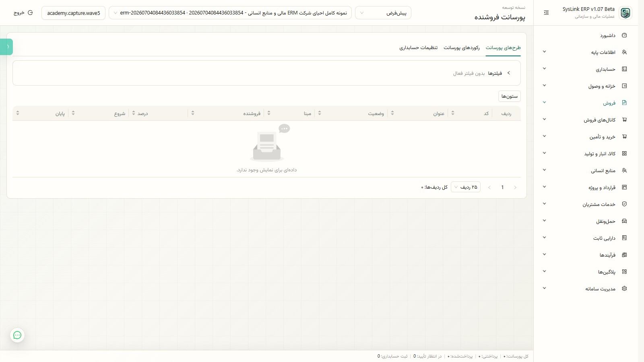This screenshot has width=644, height=362.
Task: Sort the فروشنده column using its arrows
Action: [x=193, y=113]
